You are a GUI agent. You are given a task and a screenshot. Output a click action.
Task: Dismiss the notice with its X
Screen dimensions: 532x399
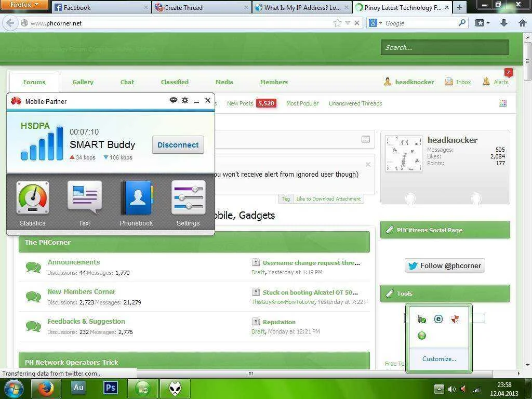(368, 164)
